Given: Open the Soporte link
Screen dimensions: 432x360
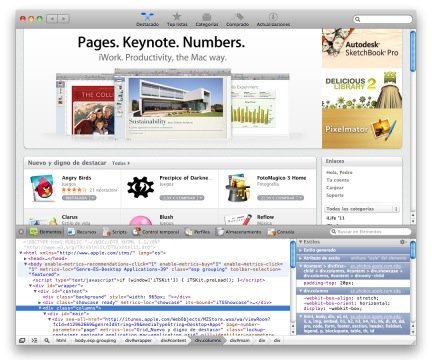Looking at the screenshot, I should pos(335,195).
